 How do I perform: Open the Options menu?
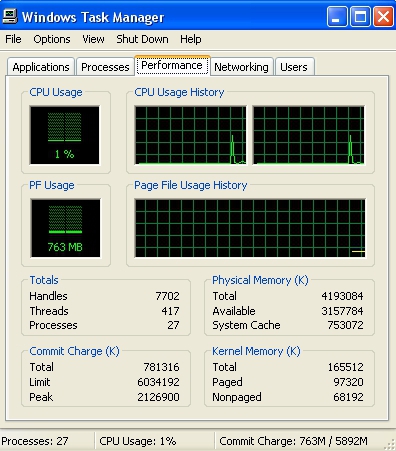pyautogui.click(x=52, y=39)
